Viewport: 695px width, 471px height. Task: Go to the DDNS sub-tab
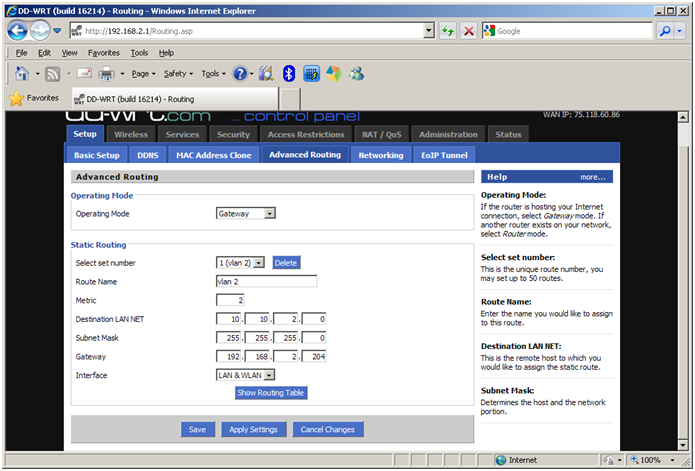(148, 156)
